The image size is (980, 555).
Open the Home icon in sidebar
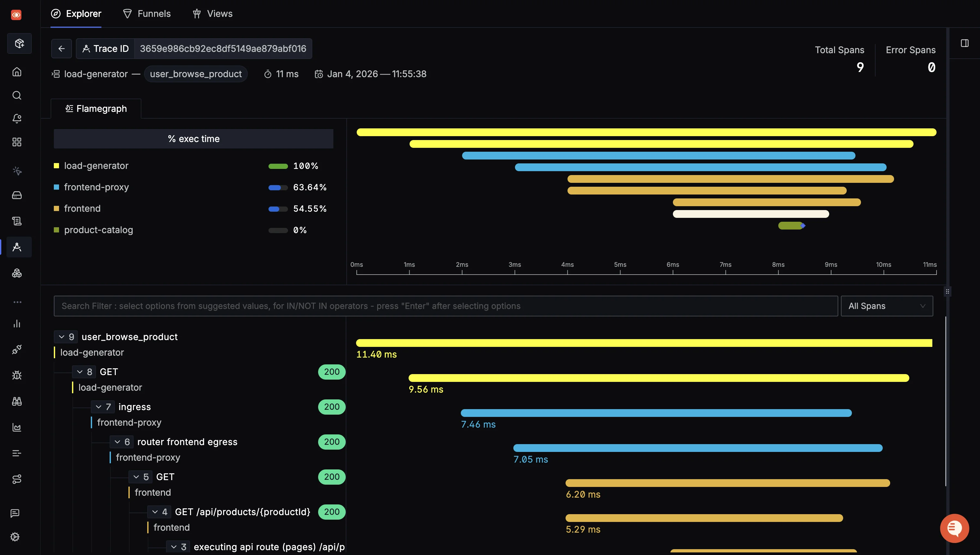[17, 72]
